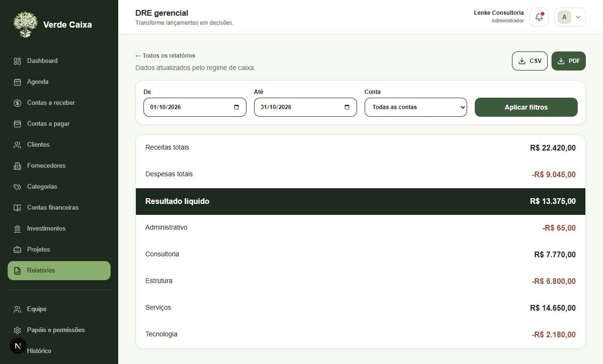Open Equipe in the sidebar

click(59, 309)
